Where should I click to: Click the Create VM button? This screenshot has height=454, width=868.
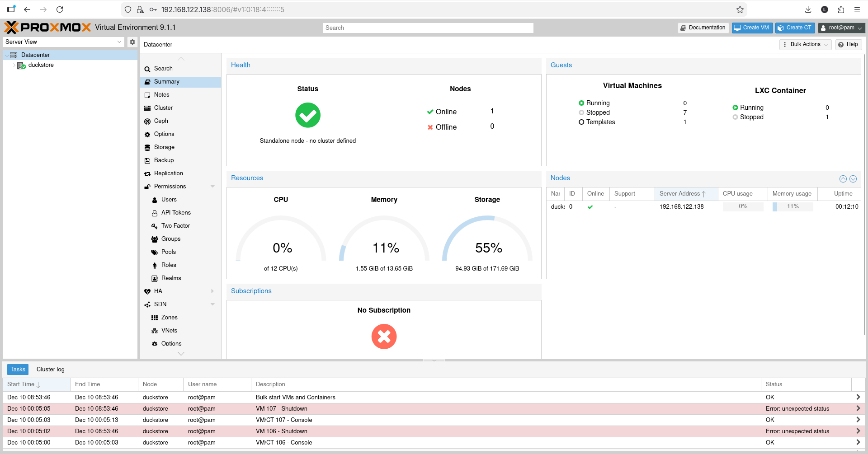[752, 28]
